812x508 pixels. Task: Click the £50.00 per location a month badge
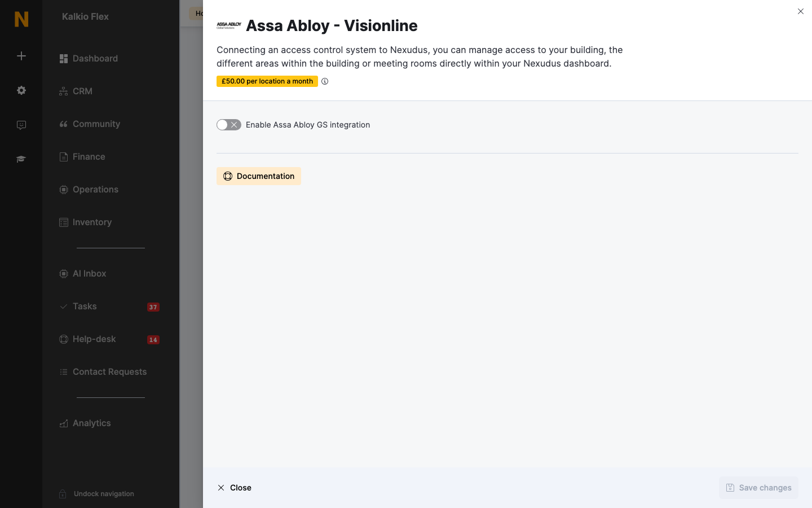[267, 81]
